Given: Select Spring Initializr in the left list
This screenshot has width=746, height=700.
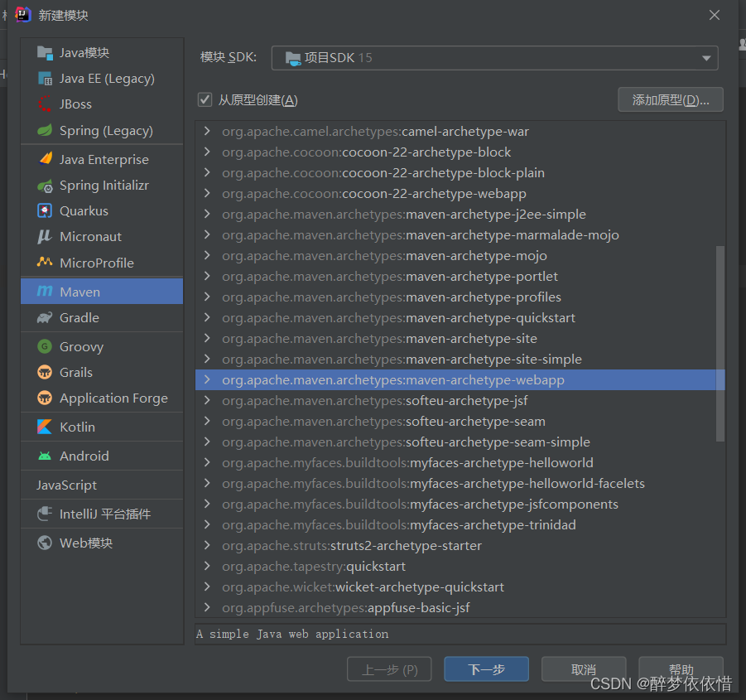Looking at the screenshot, I should pyautogui.click(x=102, y=186).
